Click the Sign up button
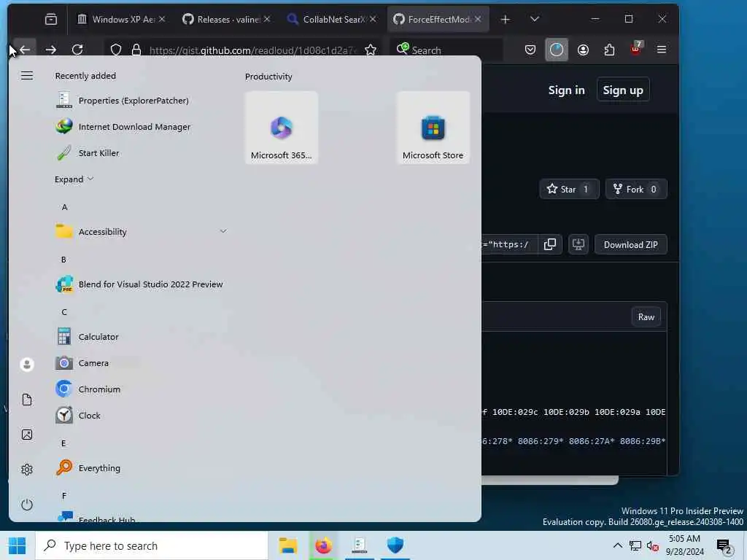747x560 pixels. click(623, 90)
